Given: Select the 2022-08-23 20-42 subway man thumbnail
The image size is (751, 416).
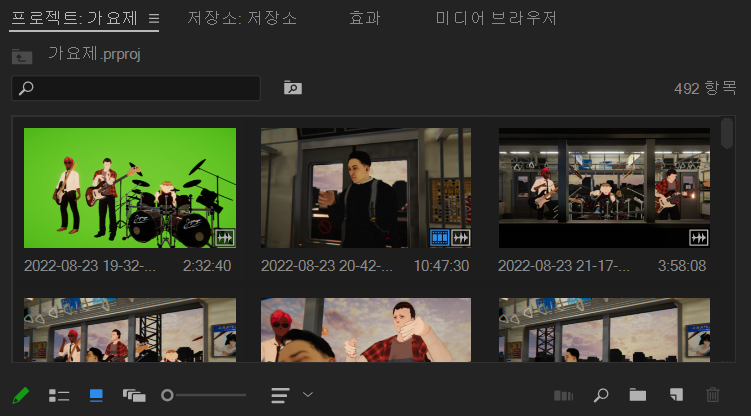Looking at the screenshot, I should (x=366, y=188).
